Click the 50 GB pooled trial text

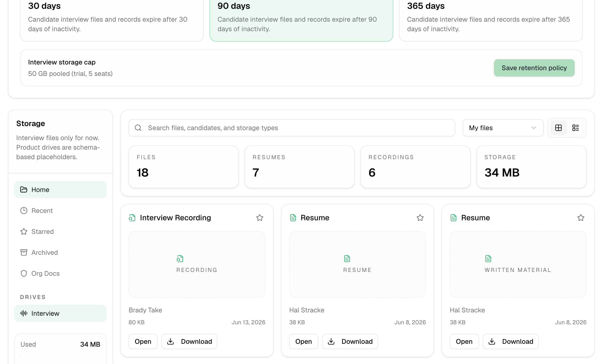[70, 74]
